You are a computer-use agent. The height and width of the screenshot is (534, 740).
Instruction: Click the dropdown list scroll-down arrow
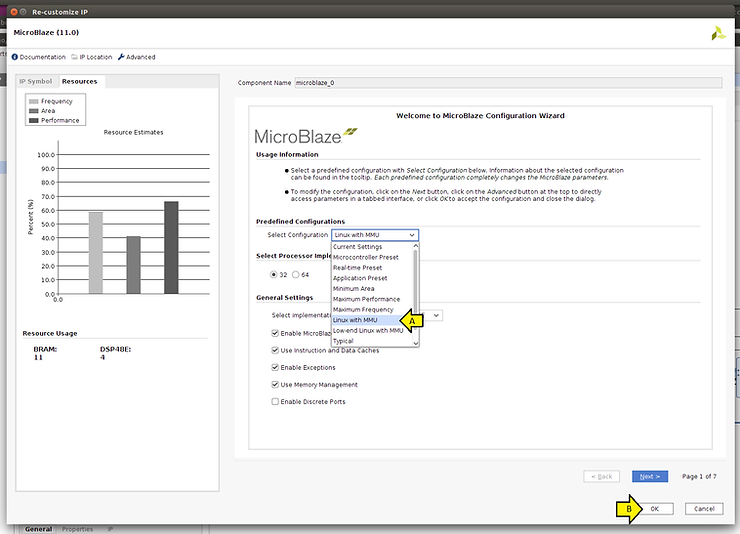pyautogui.click(x=416, y=343)
